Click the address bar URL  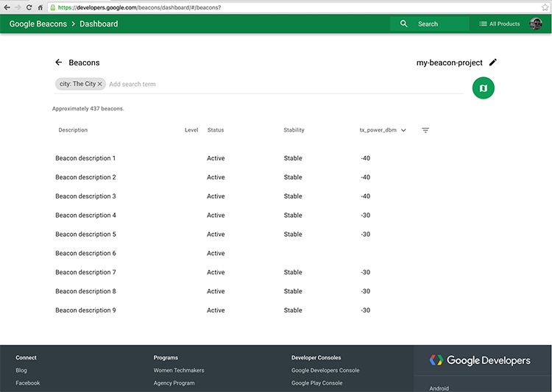click(139, 7)
